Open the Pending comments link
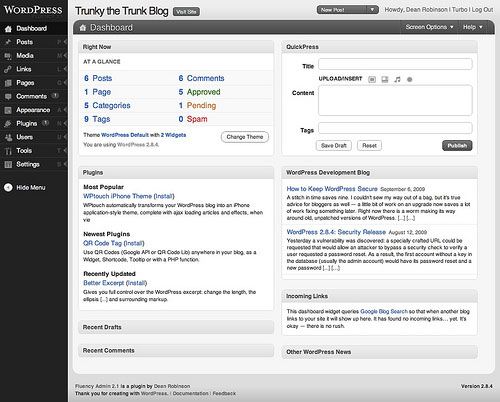The height and width of the screenshot is (402, 500). tap(201, 106)
